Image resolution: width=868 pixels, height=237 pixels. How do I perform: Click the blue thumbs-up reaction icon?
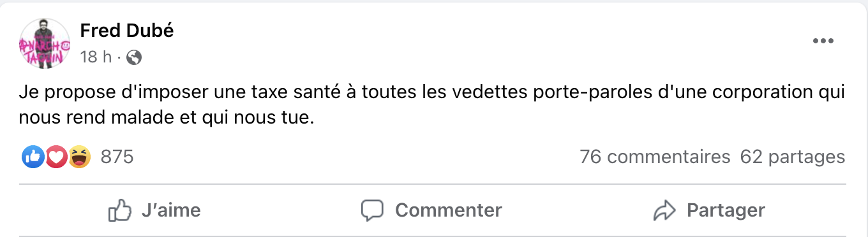33,157
